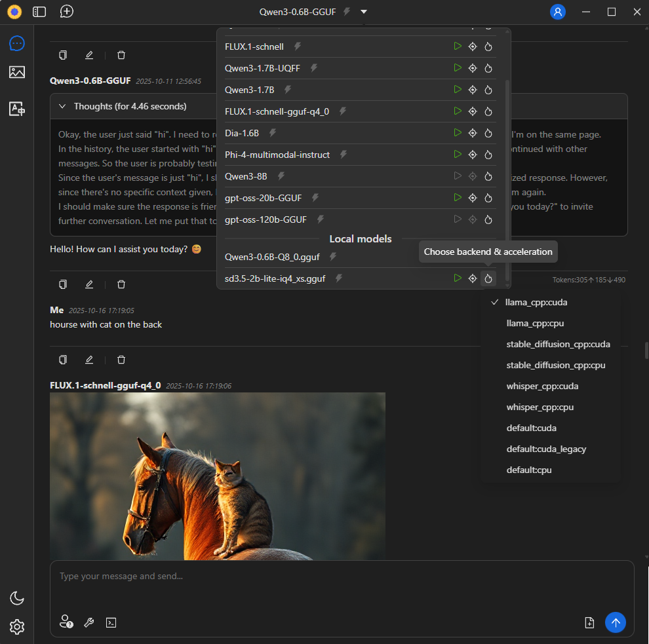Open the Qwen3-0.6B-GGUF model dropdown arrow
649x644 pixels.
coord(364,12)
